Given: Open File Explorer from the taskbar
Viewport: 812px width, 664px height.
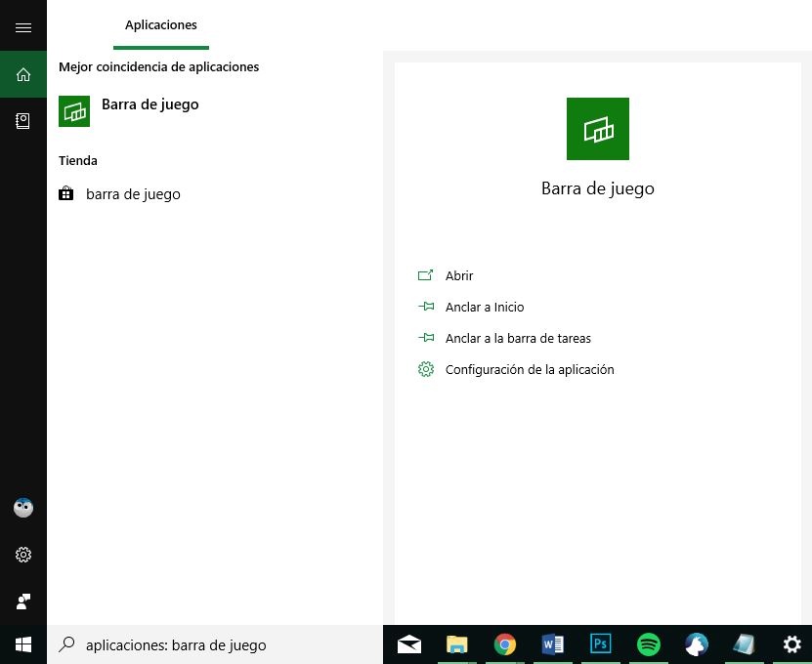Looking at the screenshot, I should 456,644.
